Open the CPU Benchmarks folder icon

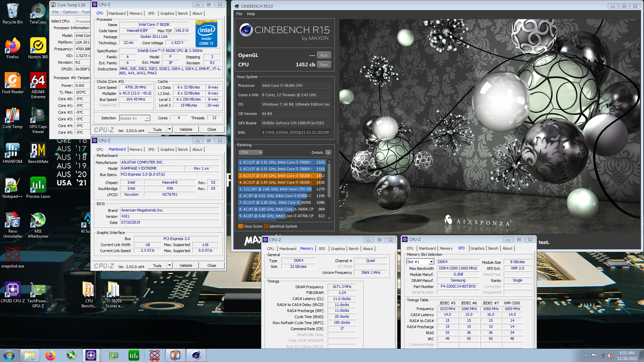[x=89, y=295]
